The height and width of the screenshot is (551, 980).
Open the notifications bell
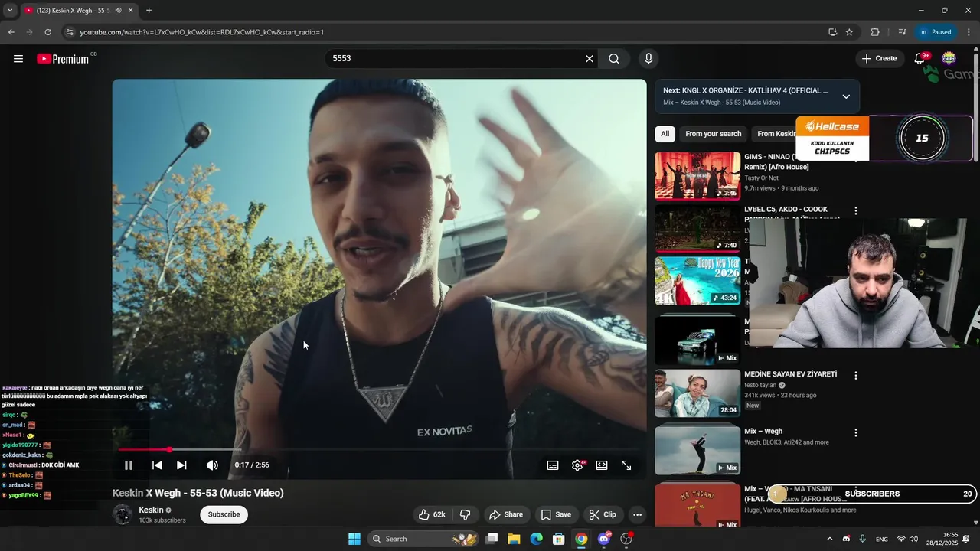point(920,59)
